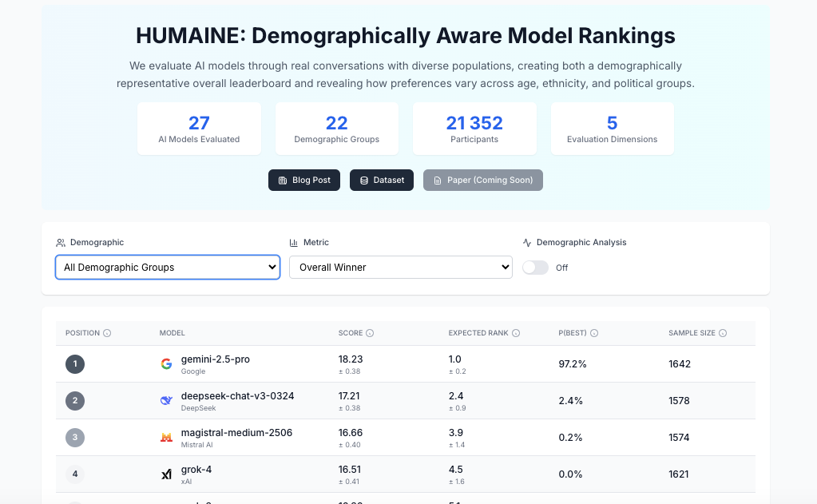Click the Paper (Coming Soon) button
This screenshot has height=504, width=817.
(x=482, y=180)
